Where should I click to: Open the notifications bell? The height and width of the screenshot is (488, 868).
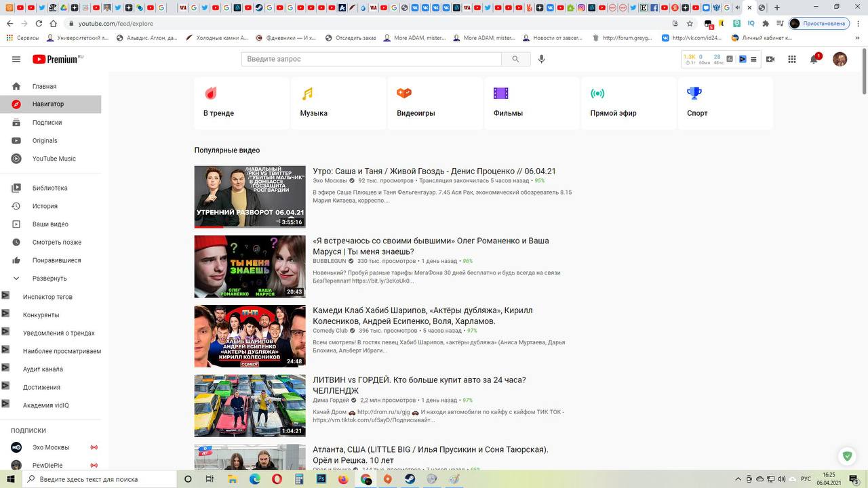814,59
